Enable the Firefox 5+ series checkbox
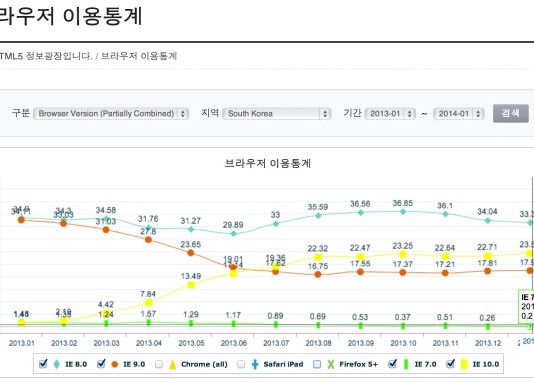The image size is (534, 383). (x=317, y=364)
